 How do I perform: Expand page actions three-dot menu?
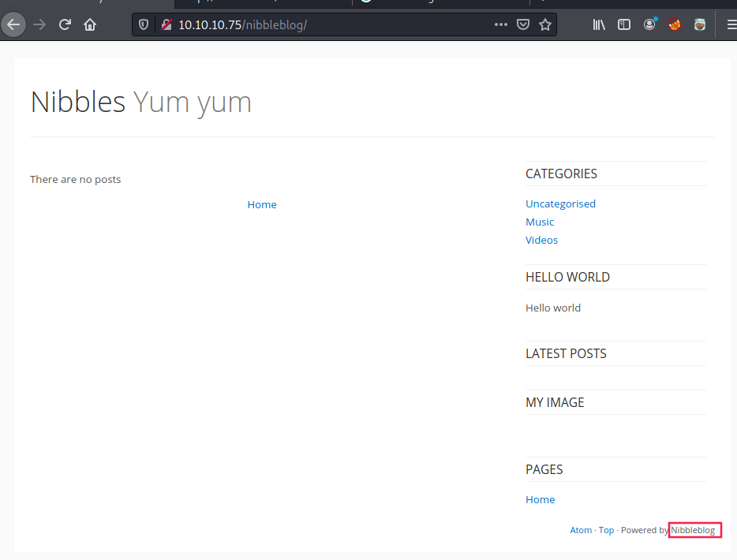coord(501,24)
